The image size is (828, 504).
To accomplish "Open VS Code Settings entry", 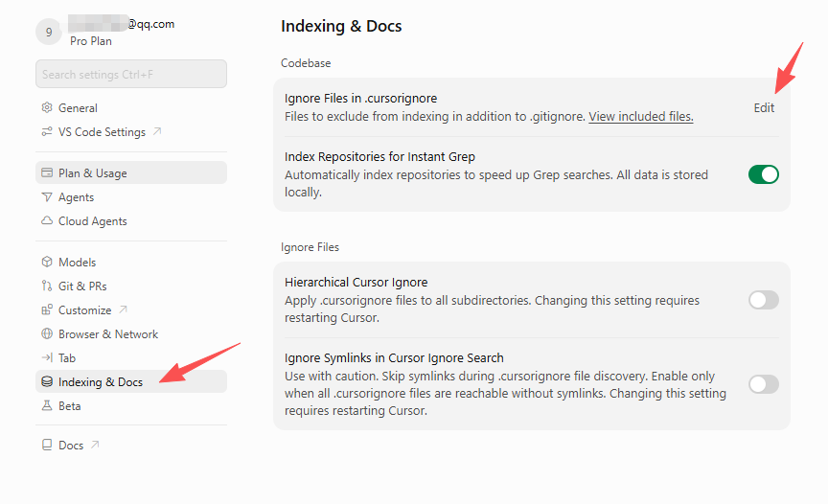I will tap(131, 131).
